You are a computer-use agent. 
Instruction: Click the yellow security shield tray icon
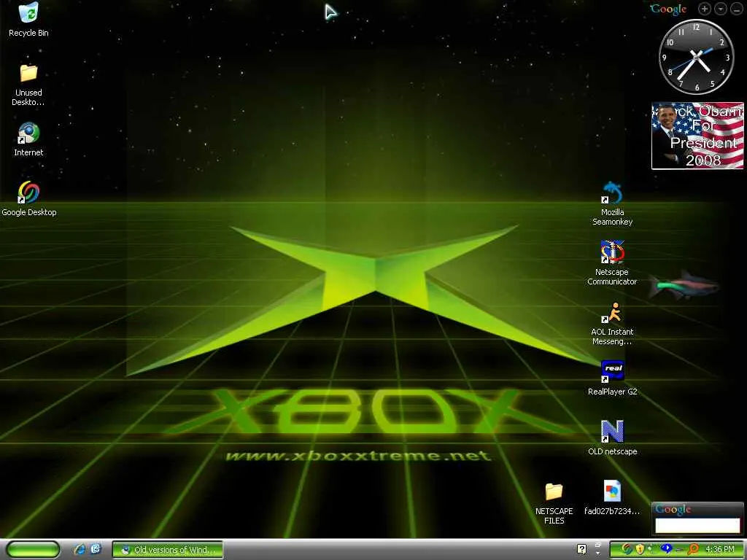click(x=640, y=550)
